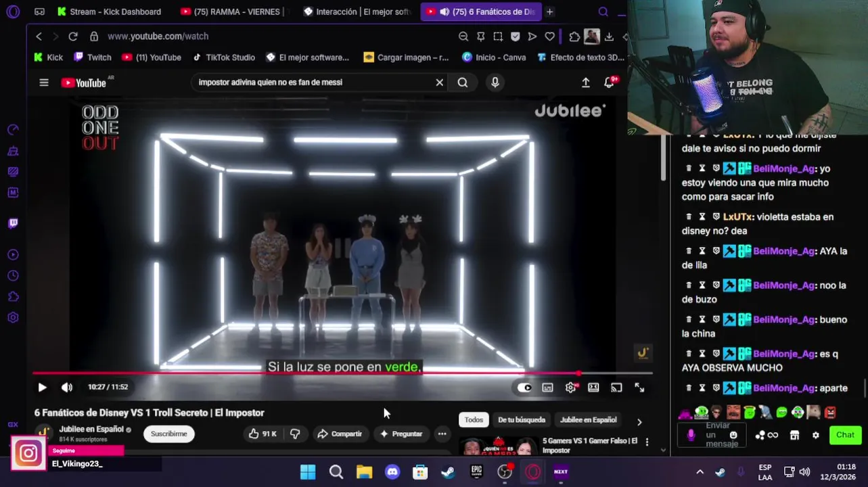Open more actions ellipsis under video

[442, 434]
